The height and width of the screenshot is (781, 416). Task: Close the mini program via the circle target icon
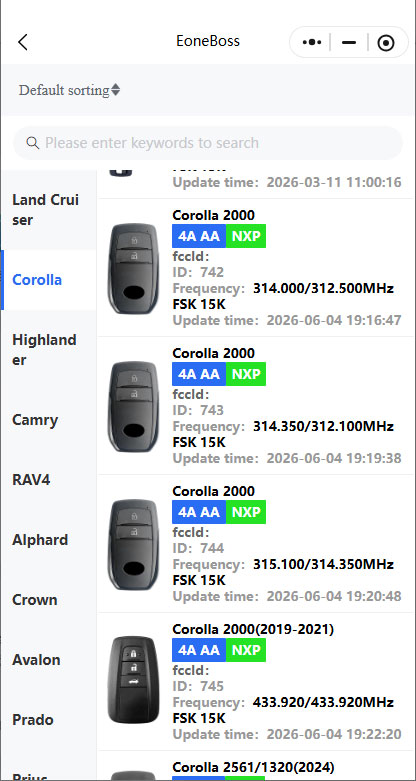click(386, 43)
